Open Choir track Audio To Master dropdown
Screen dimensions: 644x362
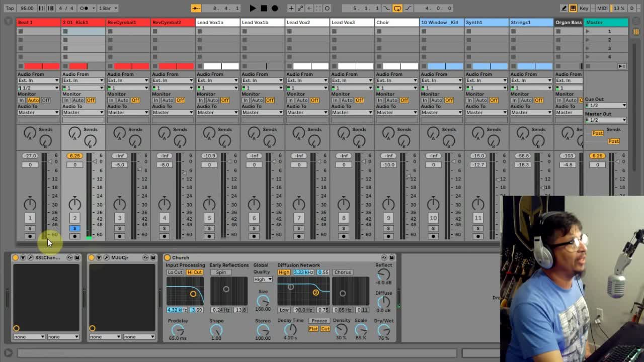click(x=397, y=113)
